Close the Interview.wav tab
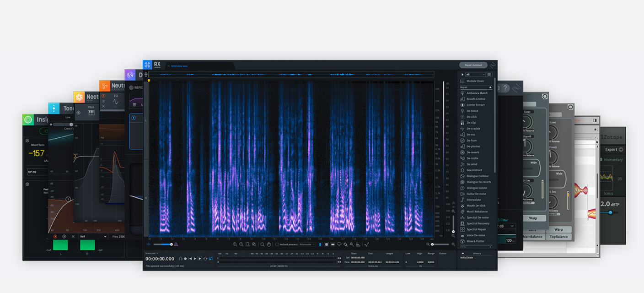Viewport: 644px width, 293px height. (x=168, y=66)
